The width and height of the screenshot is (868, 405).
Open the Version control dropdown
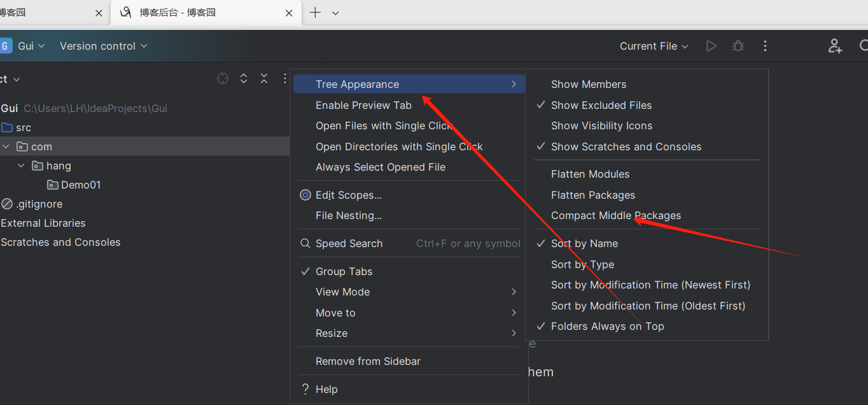coord(103,46)
